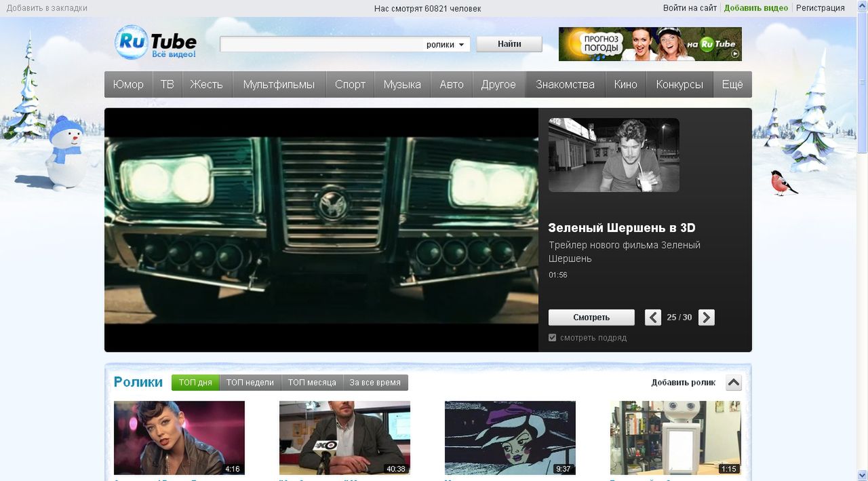This screenshot has width=868, height=481.
Task: Open the Знакомства section
Action: pos(566,85)
